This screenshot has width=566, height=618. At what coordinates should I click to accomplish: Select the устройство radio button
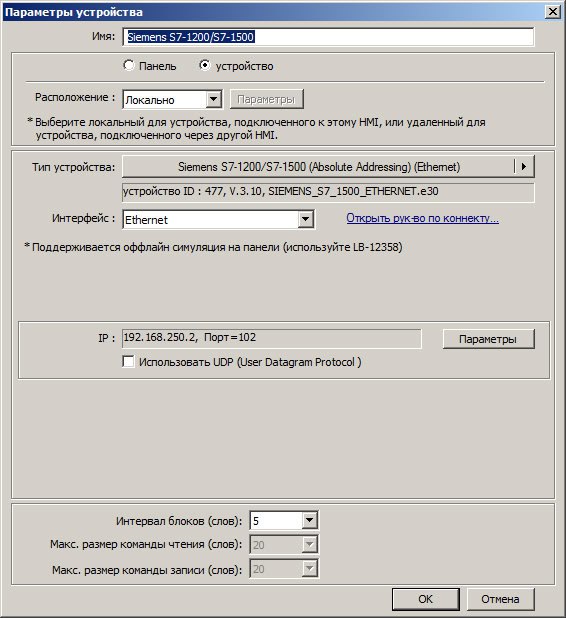click(x=205, y=65)
